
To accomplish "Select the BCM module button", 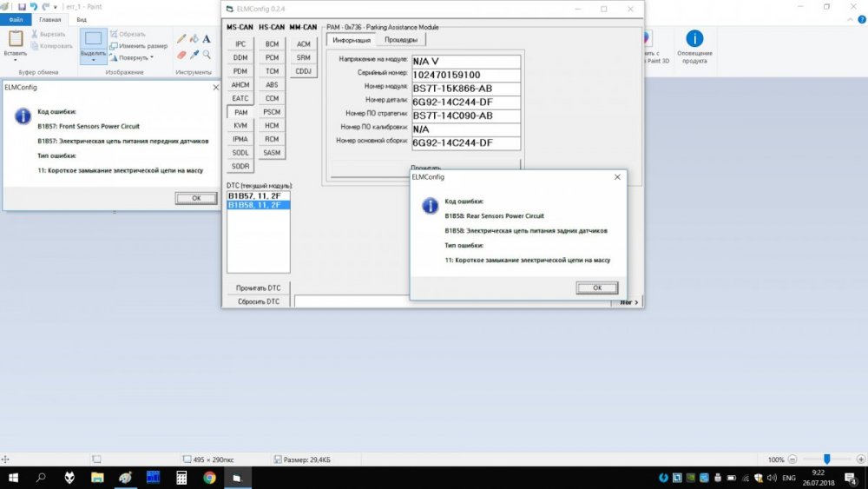I will point(272,43).
